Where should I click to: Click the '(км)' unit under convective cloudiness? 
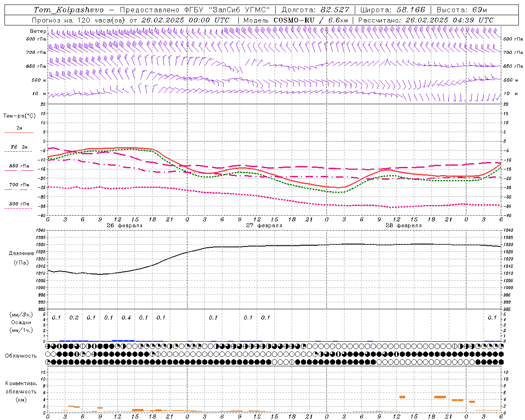pos(21,400)
